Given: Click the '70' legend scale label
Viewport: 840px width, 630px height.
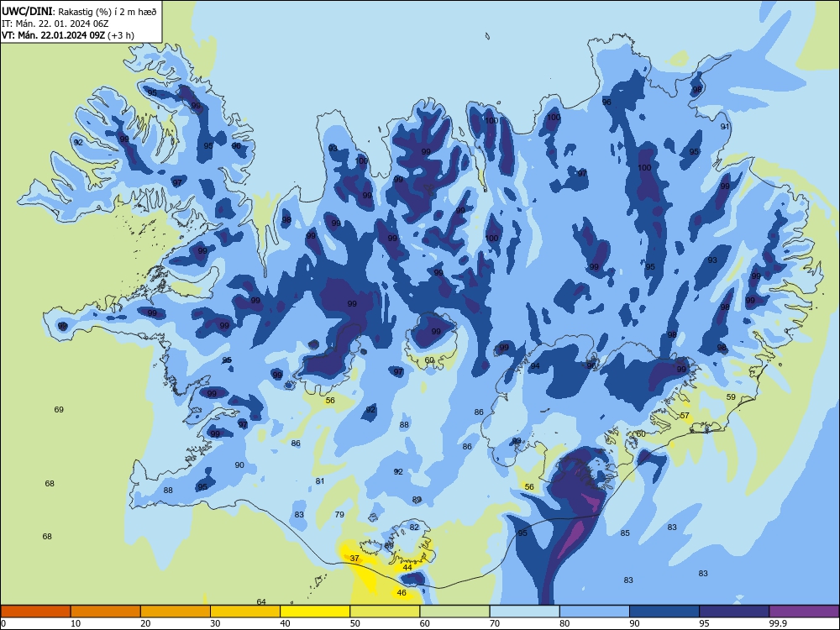Looking at the screenshot, I should [495, 623].
